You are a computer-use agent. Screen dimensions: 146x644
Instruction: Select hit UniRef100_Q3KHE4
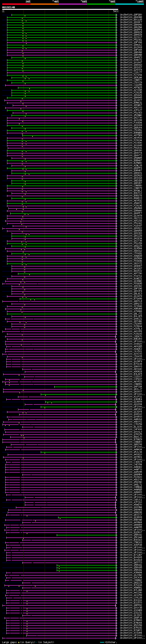coord(131,399)
